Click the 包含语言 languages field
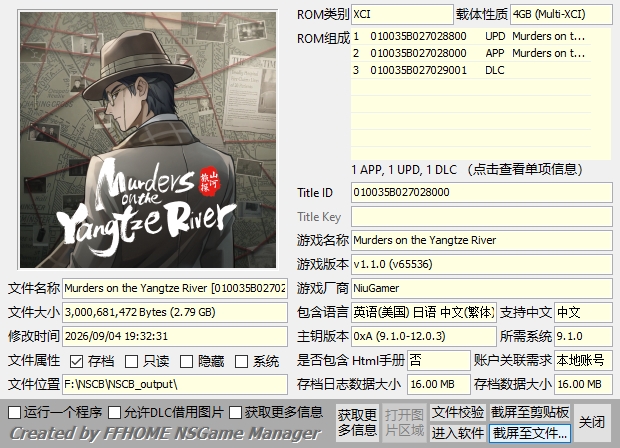Image resolution: width=620 pixels, height=448 pixels. [x=423, y=312]
